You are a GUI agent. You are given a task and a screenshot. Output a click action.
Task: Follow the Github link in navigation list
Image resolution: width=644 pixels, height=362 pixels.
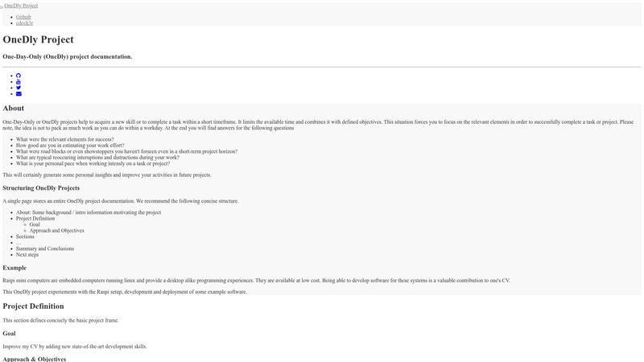click(x=23, y=17)
